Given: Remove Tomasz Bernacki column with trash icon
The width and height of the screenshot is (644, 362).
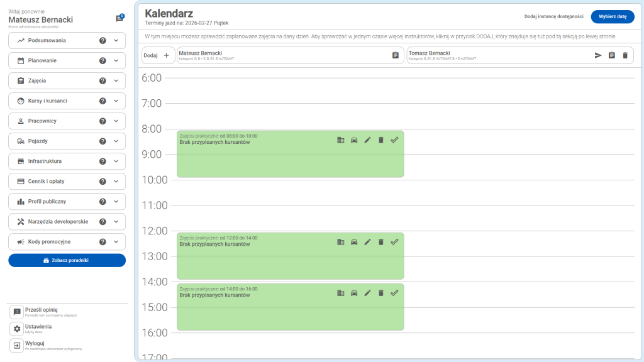Looking at the screenshot, I should [625, 55].
